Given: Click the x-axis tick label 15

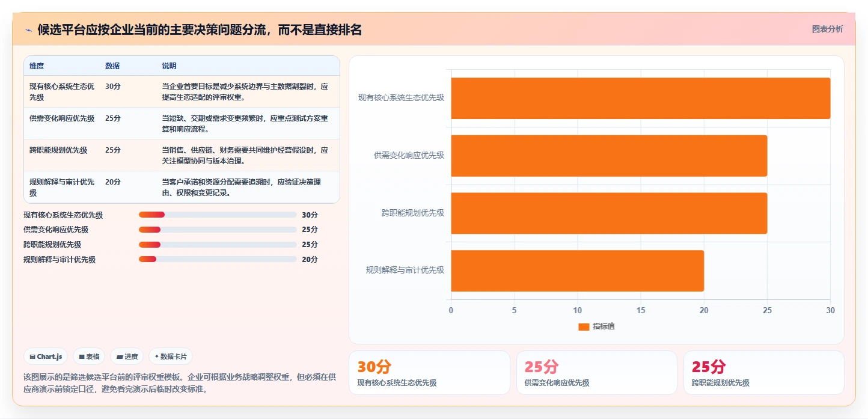Looking at the screenshot, I should tap(641, 310).
